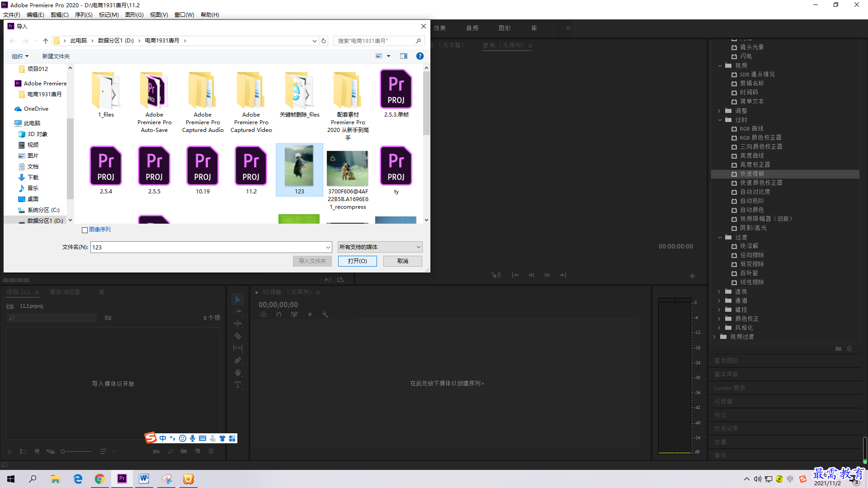
Task: Open the address bar path history dropdown
Action: (x=315, y=41)
